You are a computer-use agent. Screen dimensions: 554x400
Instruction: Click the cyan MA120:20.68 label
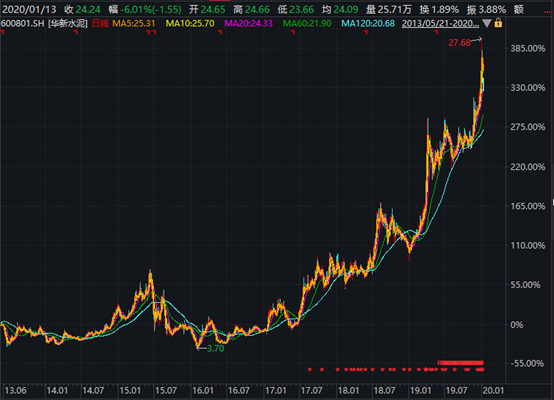(368, 24)
